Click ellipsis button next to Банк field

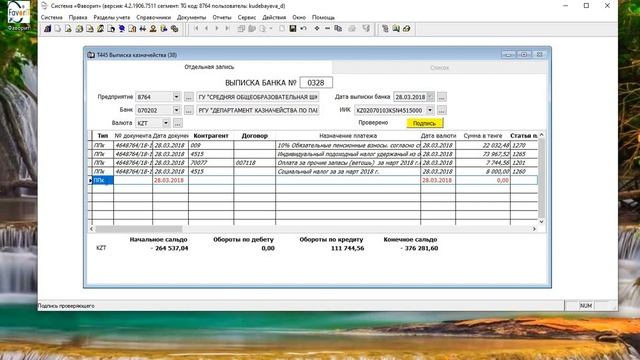pos(189,110)
